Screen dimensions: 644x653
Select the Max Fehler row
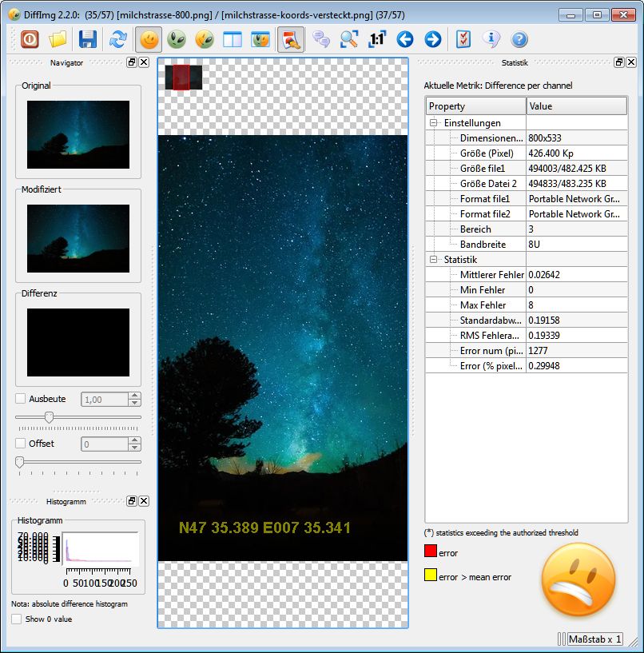pos(527,305)
